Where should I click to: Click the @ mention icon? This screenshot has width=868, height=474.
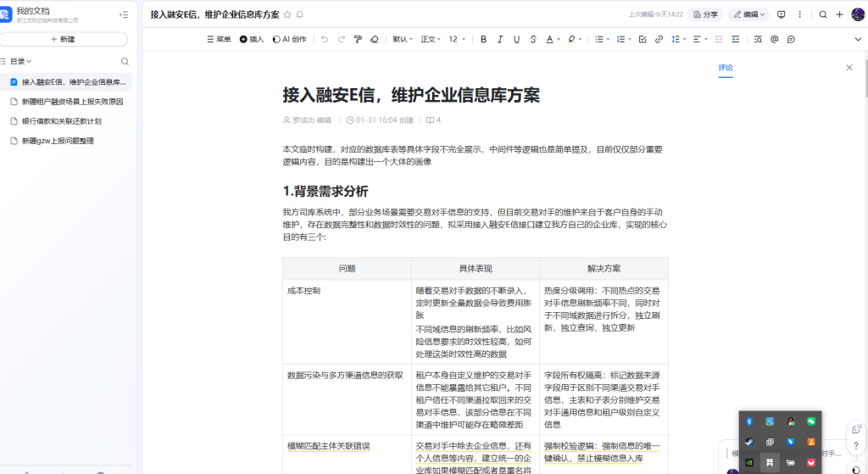pyautogui.click(x=774, y=39)
